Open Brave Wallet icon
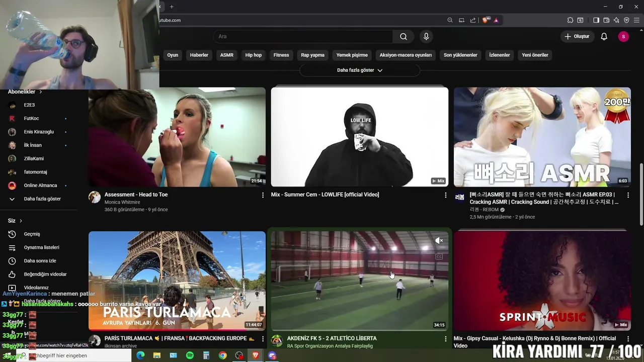 (606, 20)
